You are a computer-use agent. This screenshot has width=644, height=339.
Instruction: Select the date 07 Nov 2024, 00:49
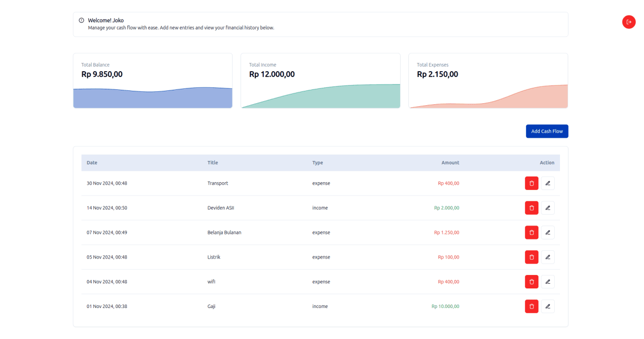pyautogui.click(x=107, y=233)
